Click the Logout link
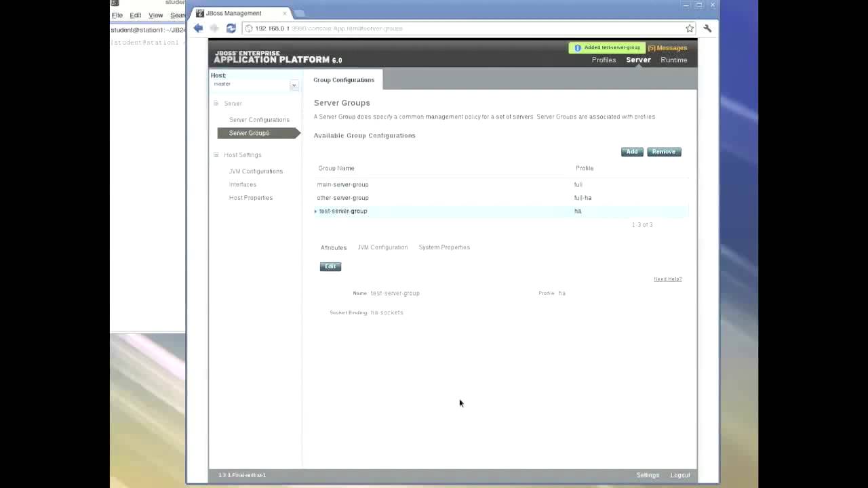This screenshot has width=868, height=488. (x=680, y=475)
